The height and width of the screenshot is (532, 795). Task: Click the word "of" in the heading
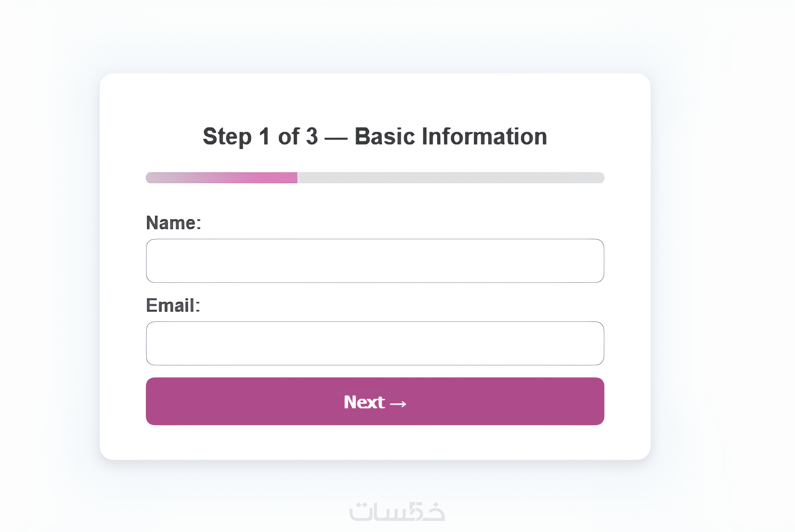click(289, 136)
